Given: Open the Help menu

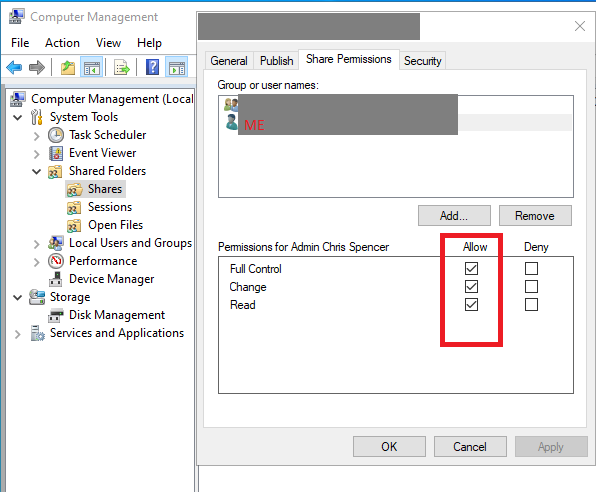Looking at the screenshot, I should pos(149,43).
